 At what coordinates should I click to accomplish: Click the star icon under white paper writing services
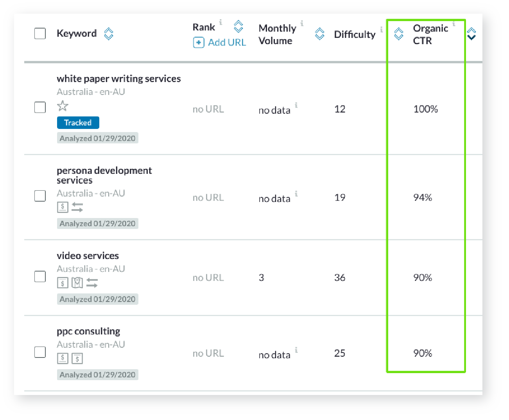[63, 106]
